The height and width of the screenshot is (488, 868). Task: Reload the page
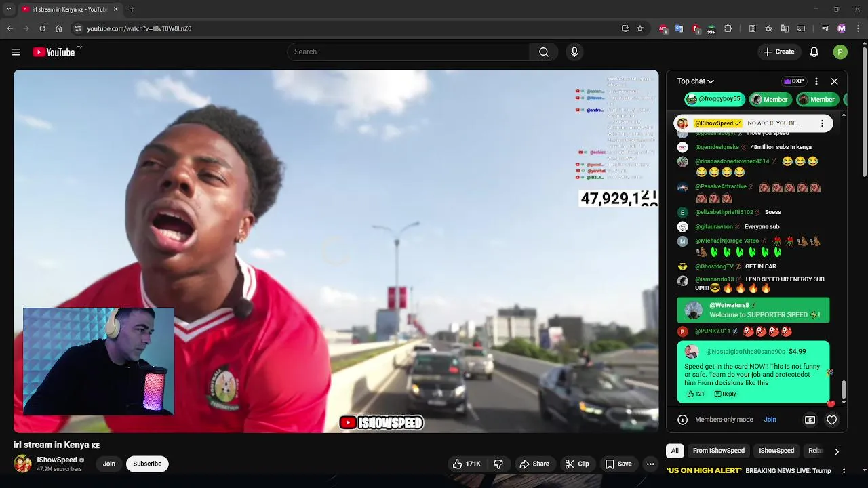[x=42, y=28]
